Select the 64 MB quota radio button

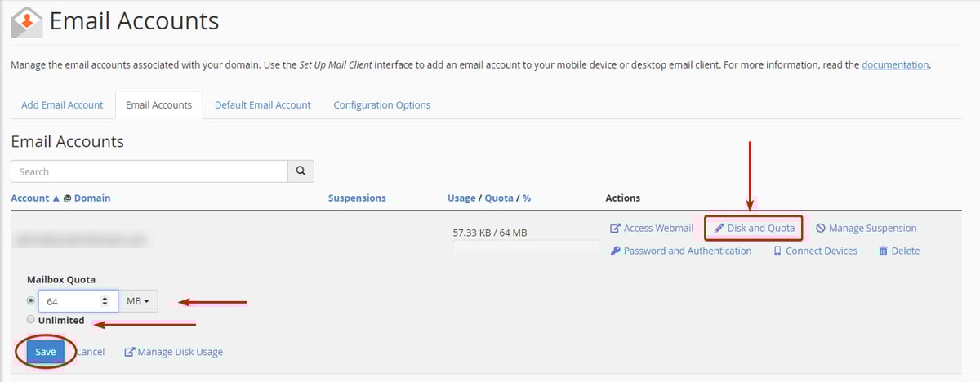tap(31, 300)
